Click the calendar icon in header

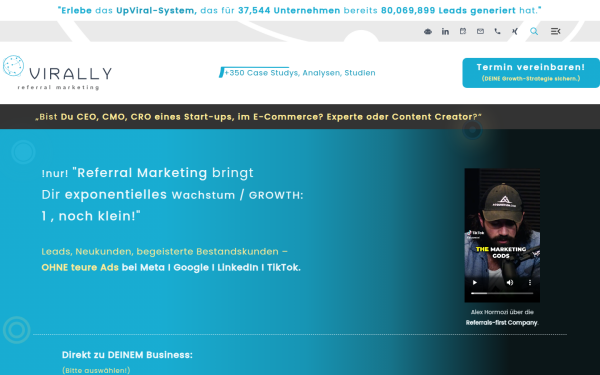pos(463,31)
